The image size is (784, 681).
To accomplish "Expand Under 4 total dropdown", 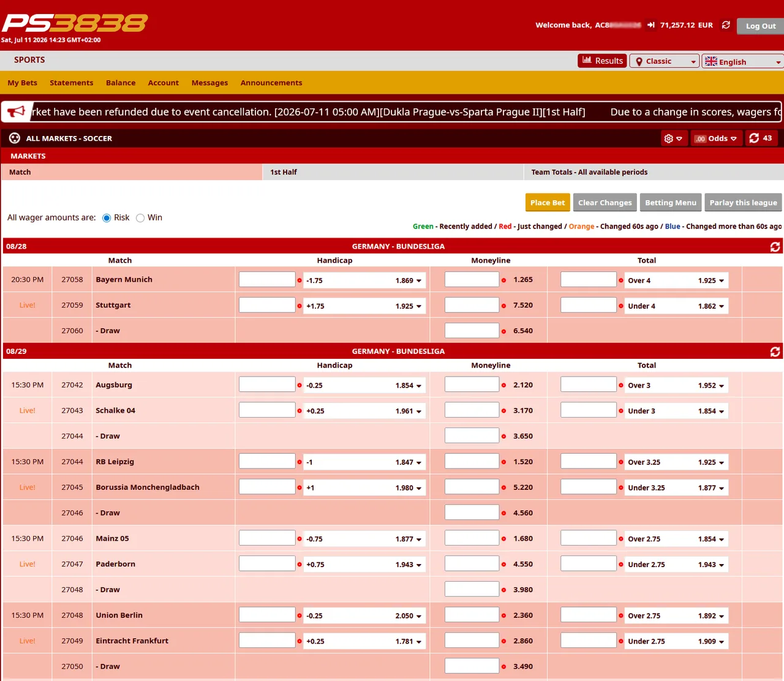I will pos(676,306).
